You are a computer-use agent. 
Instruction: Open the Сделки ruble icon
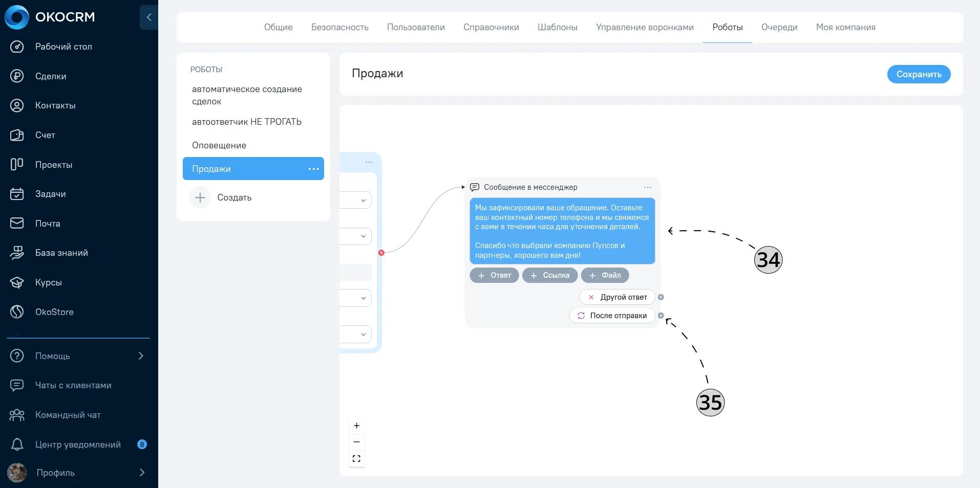point(17,76)
